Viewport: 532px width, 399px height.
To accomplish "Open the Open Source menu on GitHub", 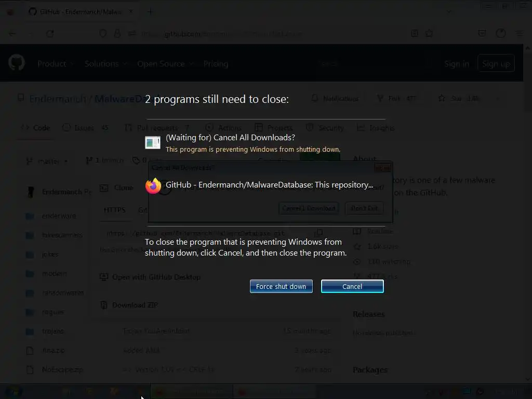I will click(165, 64).
